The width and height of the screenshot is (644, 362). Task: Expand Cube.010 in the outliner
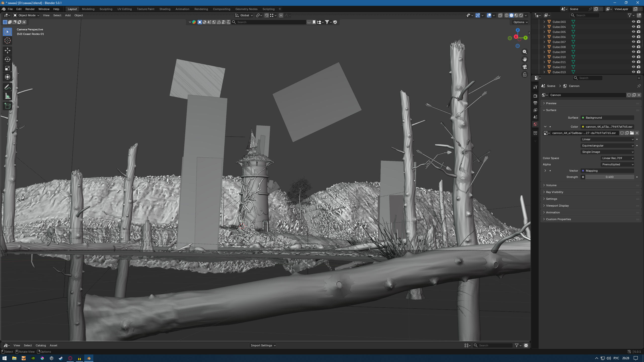tap(544, 57)
